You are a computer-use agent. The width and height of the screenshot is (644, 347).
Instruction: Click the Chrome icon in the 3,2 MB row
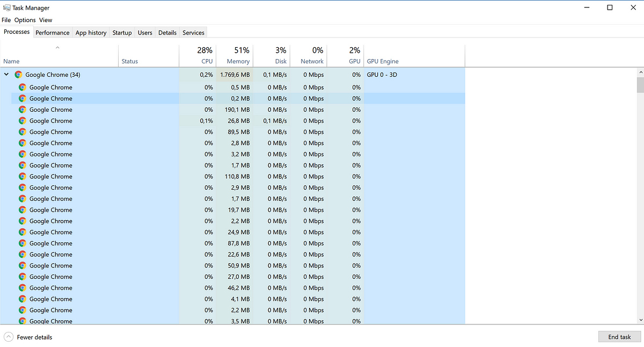(x=23, y=154)
